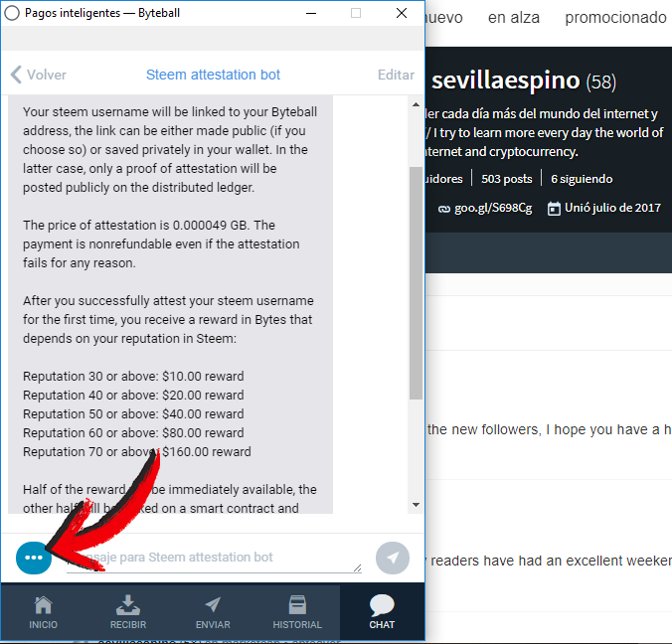Click the link chain icon beside goo.gl/S698Cg
This screenshot has height=644, width=672.
[444, 209]
